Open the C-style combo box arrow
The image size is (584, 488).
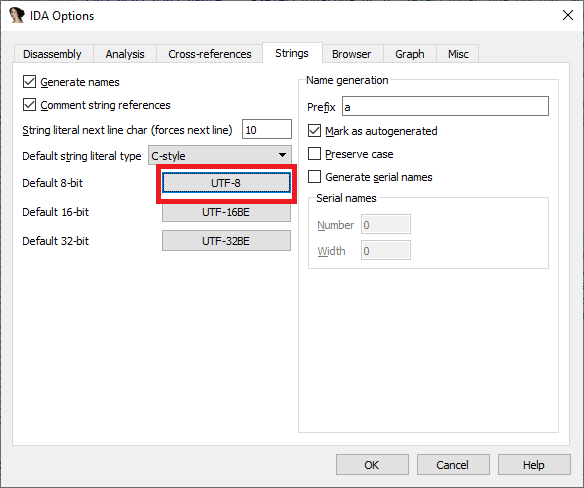(x=282, y=155)
